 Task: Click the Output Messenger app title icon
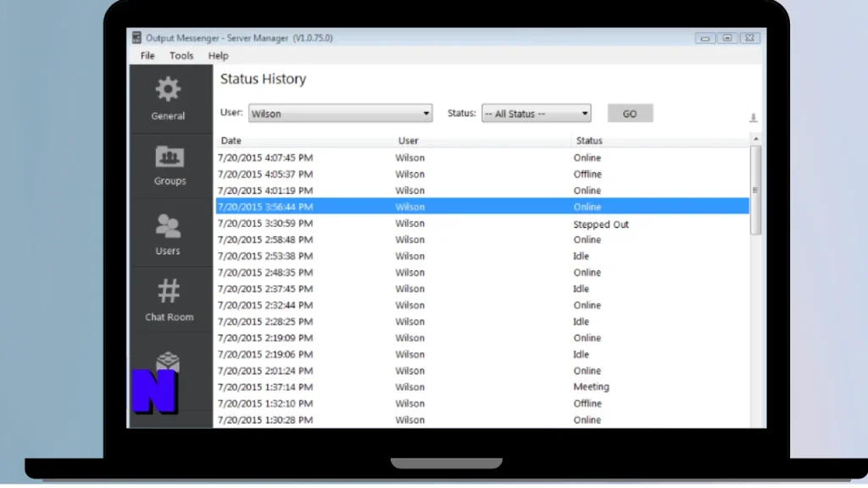point(136,37)
